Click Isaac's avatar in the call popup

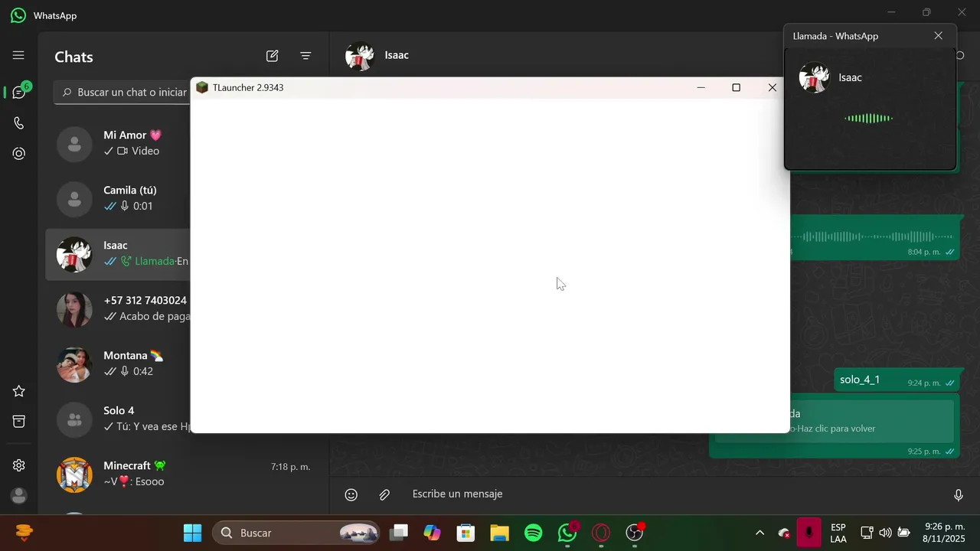coord(815,77)
